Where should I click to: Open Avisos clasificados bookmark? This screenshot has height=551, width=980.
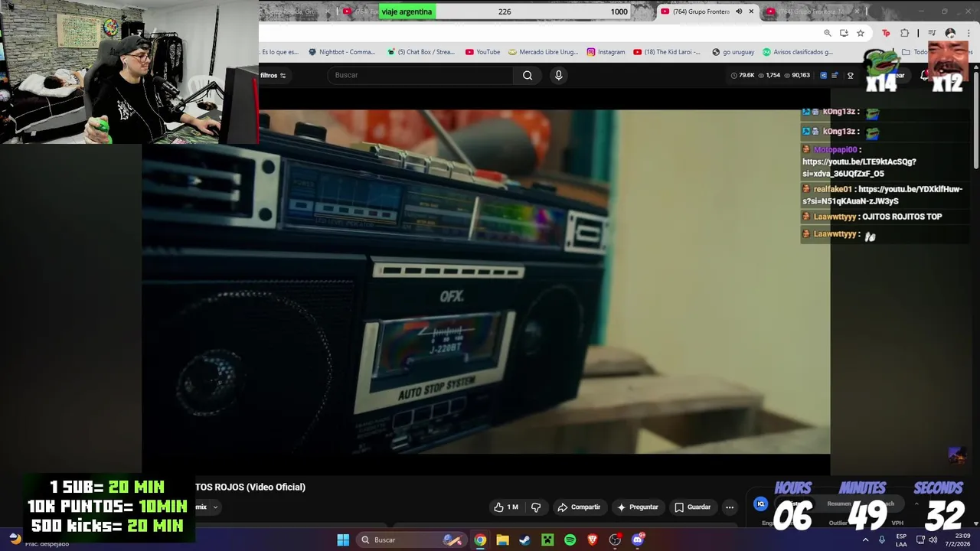[797, 52]
